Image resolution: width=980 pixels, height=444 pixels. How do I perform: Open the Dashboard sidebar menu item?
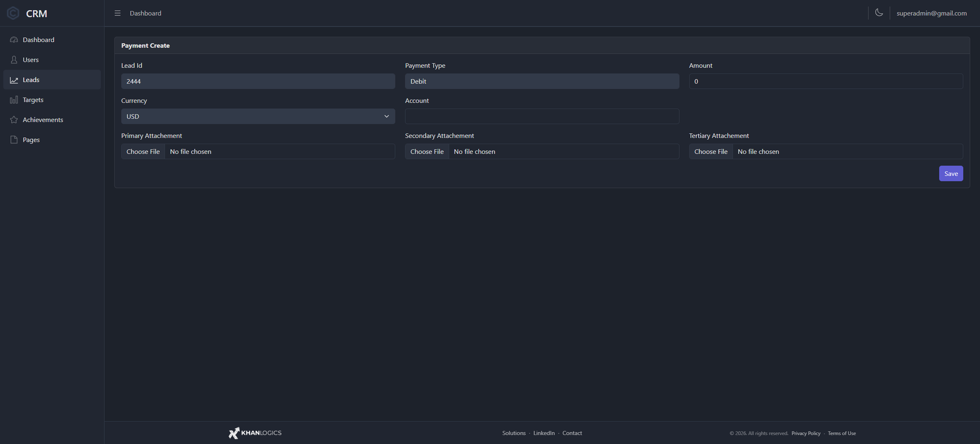[52, 40]
